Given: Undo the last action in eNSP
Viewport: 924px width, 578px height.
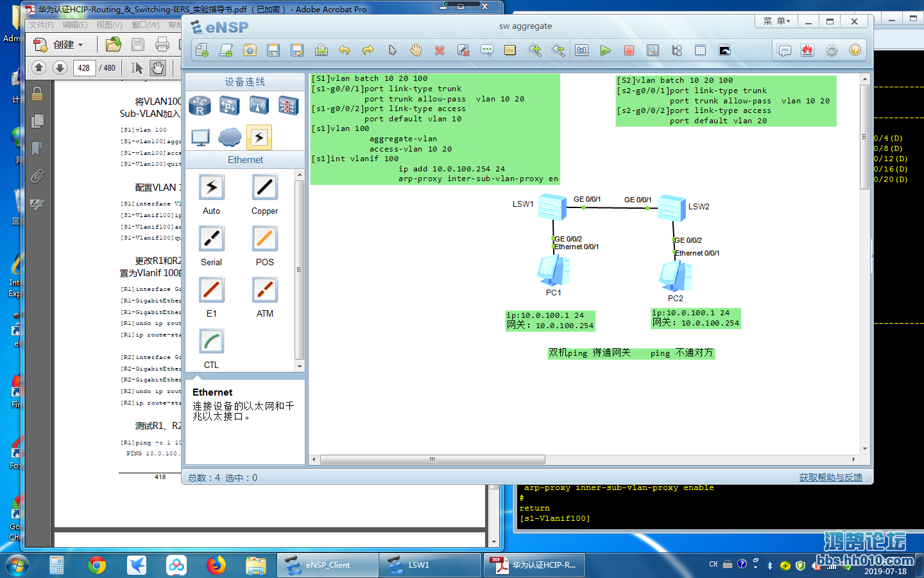Looking at the screenshot, I should tap(345, 50).
